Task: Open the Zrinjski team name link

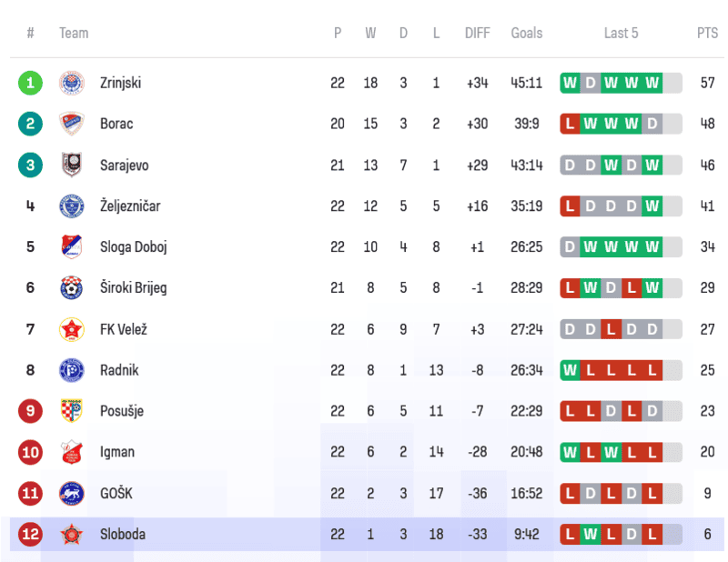Action: [x=120, y=83]
